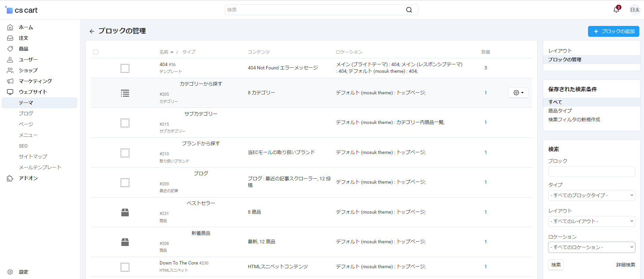Sort the table by 名前 column
Screen dimensions: 644x279
(164, 52)
